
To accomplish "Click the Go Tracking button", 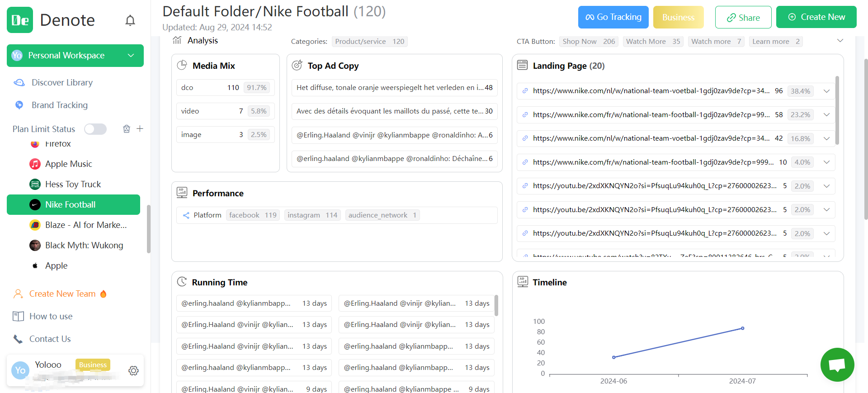I will 613,17.
